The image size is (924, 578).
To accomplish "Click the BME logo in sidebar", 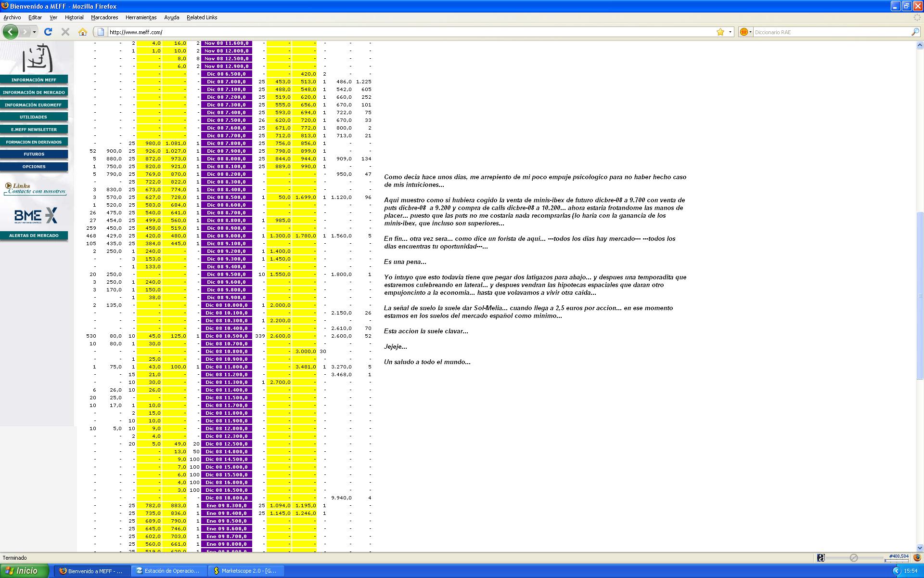I will 36,215.
